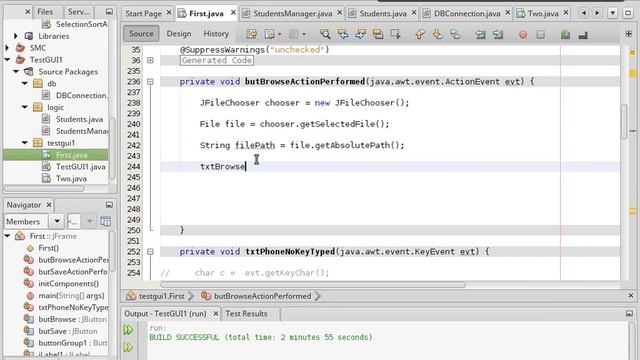
Task: Click Find Previous Occurrence icon
Action: pos(343,34)
